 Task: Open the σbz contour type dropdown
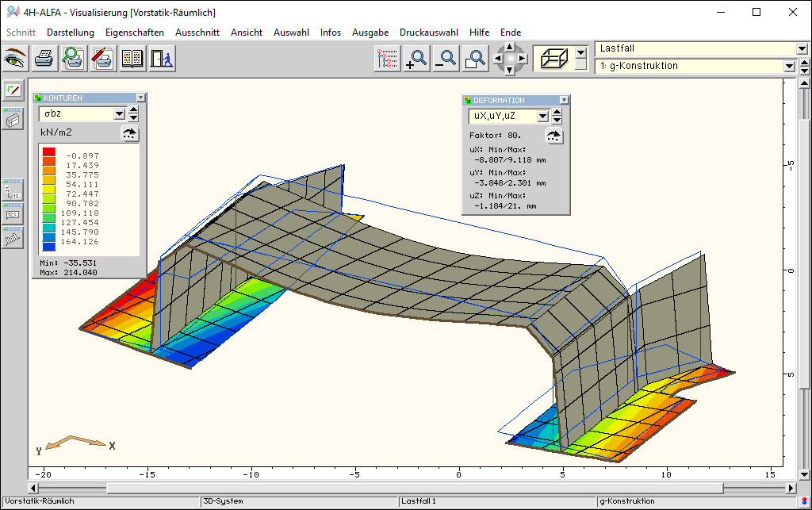120,114
